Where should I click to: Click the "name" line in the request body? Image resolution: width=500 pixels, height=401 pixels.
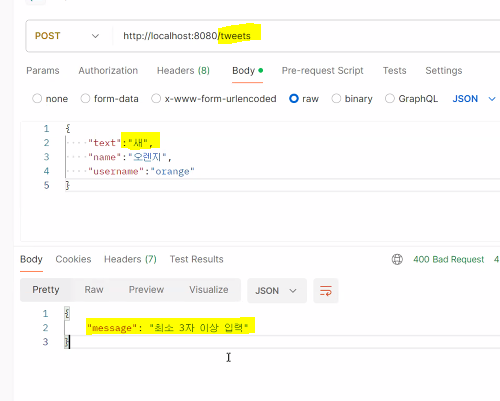[130, 157]
